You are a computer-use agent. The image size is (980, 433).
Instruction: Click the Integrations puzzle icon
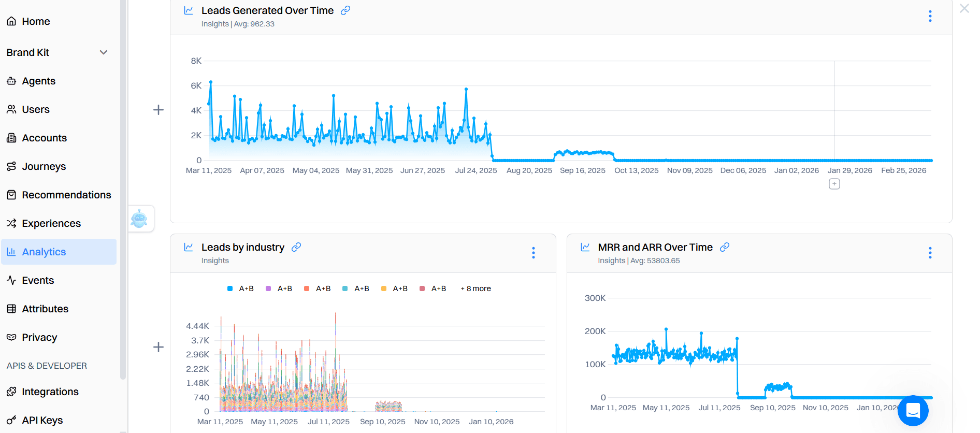click(11, 392)
